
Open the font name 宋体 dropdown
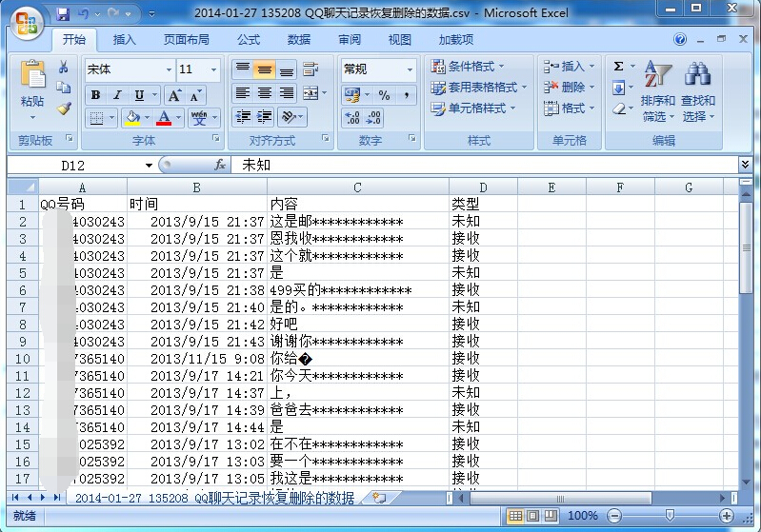(169, 69)
